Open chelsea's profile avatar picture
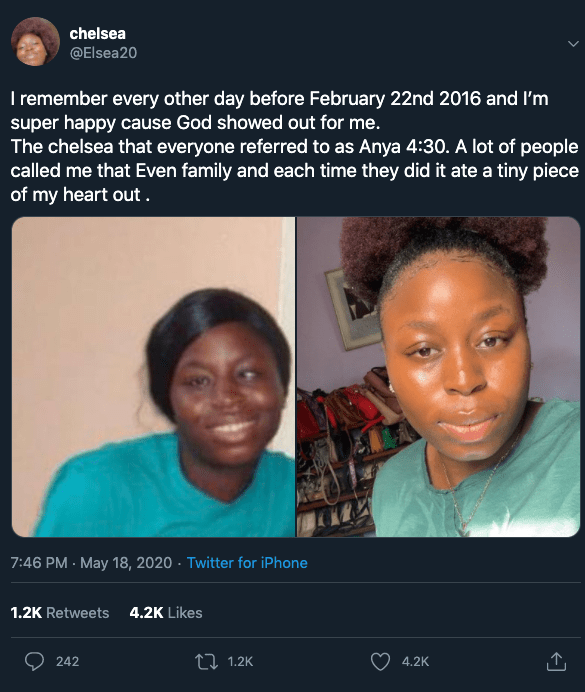 click(x=35, y=41)
